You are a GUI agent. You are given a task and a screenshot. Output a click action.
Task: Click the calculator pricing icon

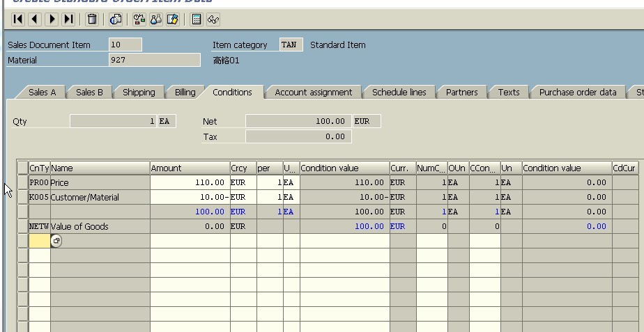pos(197,19)
